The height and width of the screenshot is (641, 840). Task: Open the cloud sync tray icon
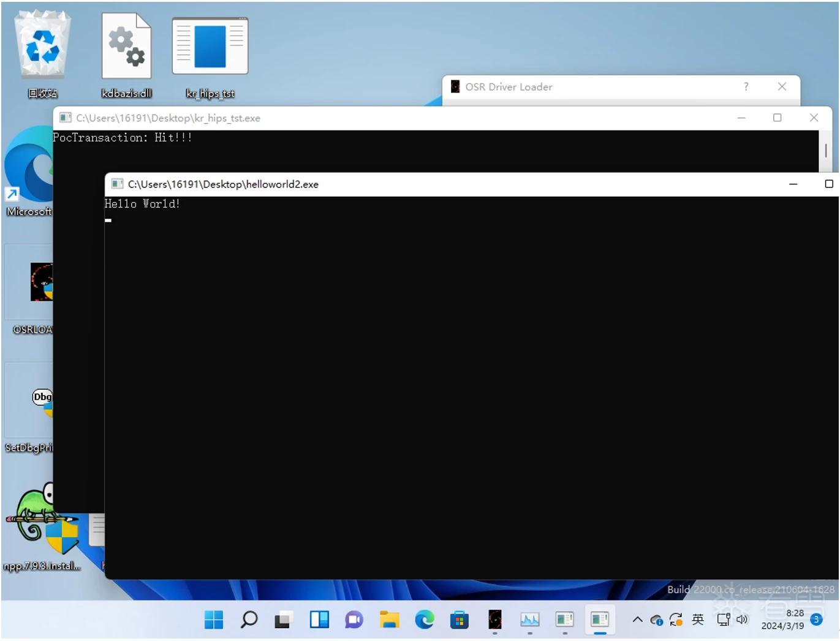pyautogui.click(x=656, y=620)
